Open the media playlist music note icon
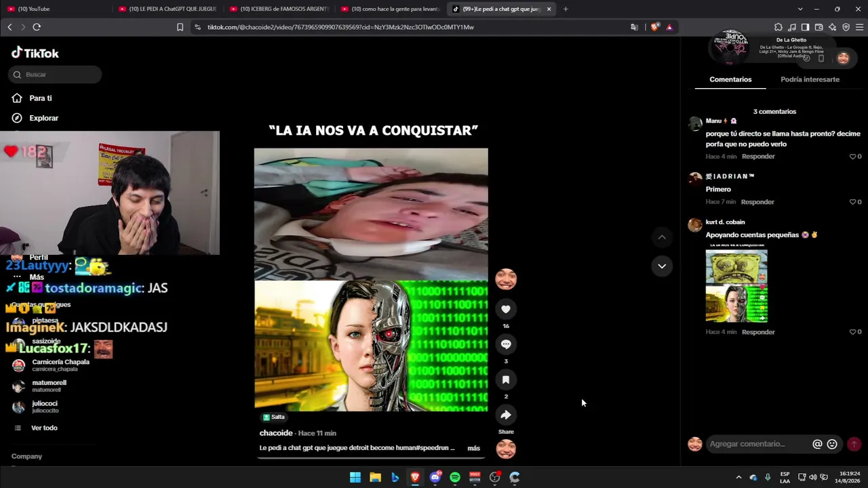 point(792,27)
